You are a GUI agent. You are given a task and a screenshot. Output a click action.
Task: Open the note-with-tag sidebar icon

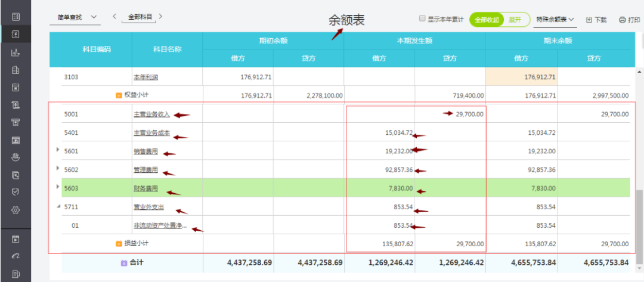coord(16,175)
